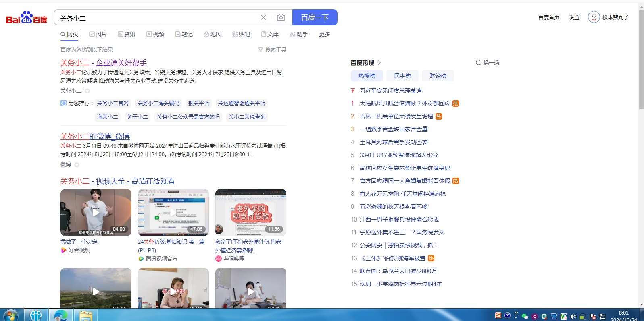The image size is (644, 321).
Task: Open hot item 五彩斑斓的秋天根本看不够
Action: click(394, 207)
